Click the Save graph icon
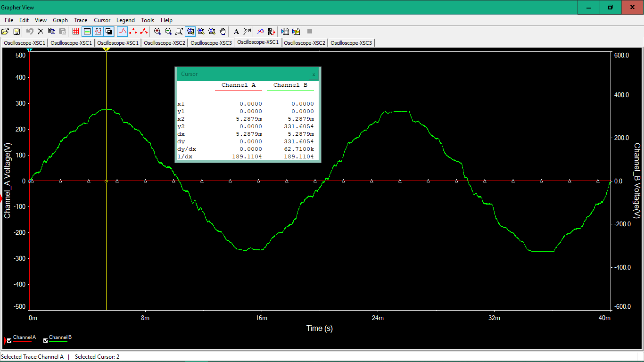Screen dimensions: 644x362 click(x=17, y=31)
